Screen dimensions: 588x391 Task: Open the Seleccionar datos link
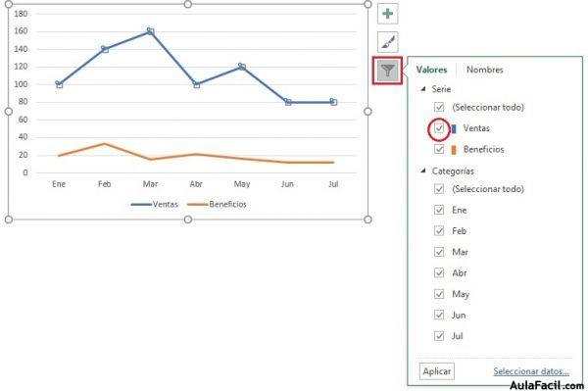(x=531, y=371)
